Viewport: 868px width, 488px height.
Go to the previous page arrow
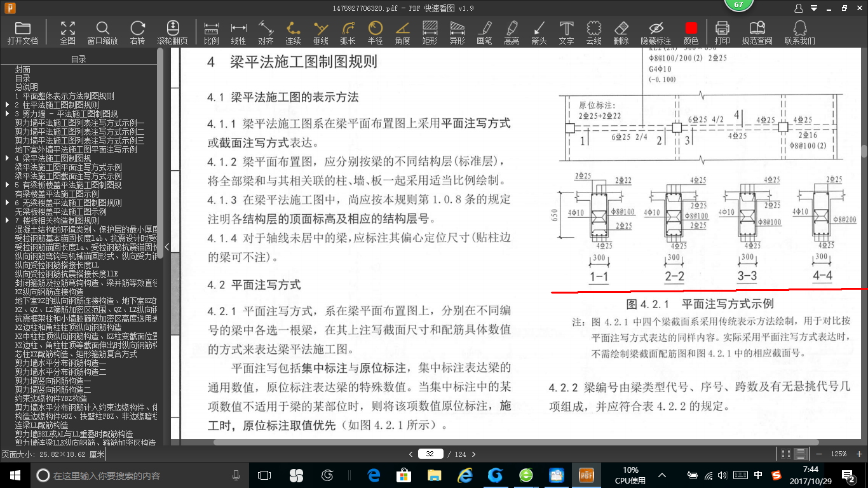411,454
